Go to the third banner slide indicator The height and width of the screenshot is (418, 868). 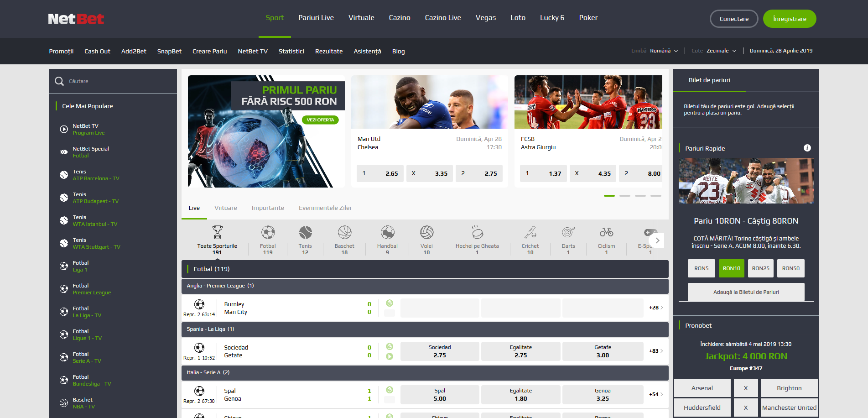pyautogui.click(x=640, y=196)
